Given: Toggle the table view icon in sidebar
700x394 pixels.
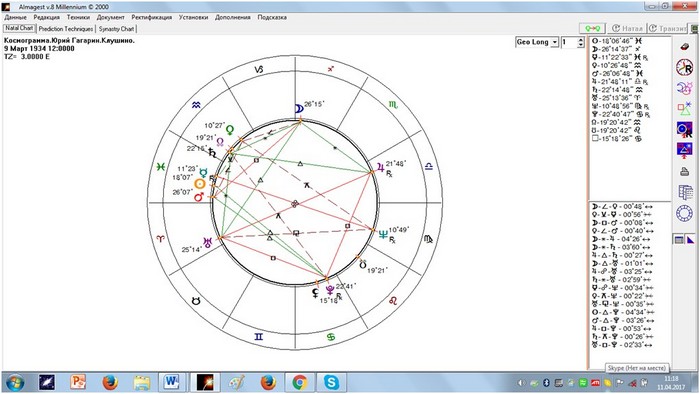Looking at the screenshot, I should pyautogui.click(x=679, y=240).
